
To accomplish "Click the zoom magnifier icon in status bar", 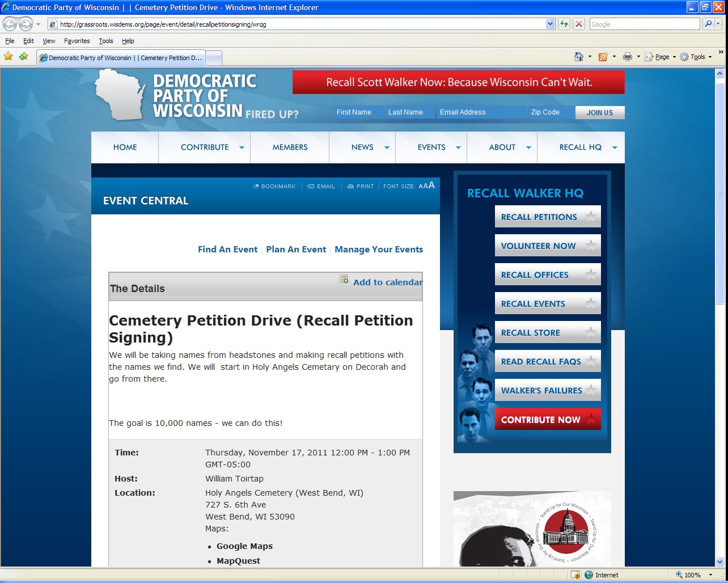I will coord(679,574).
